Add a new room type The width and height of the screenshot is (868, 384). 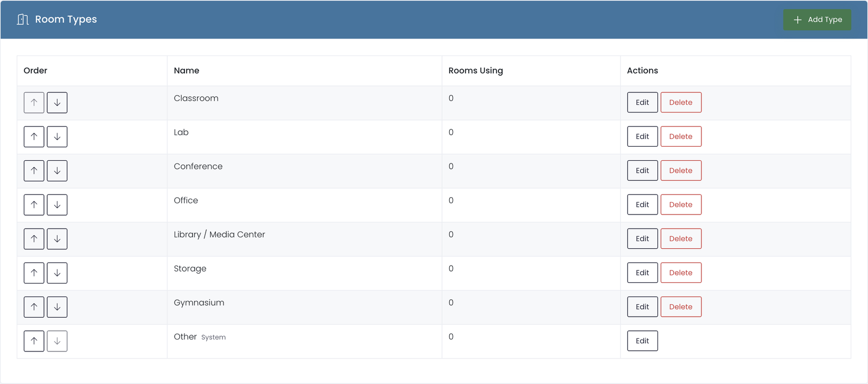pyautogui.click(x=817, y=20)
